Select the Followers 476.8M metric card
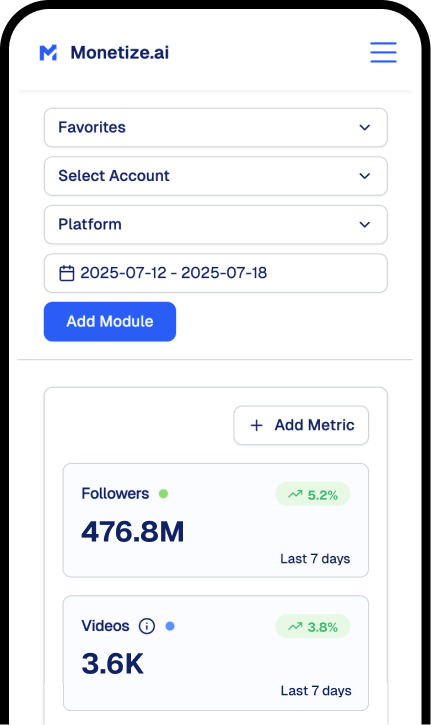This screenshot has width=431, height=725. [216, 520]
